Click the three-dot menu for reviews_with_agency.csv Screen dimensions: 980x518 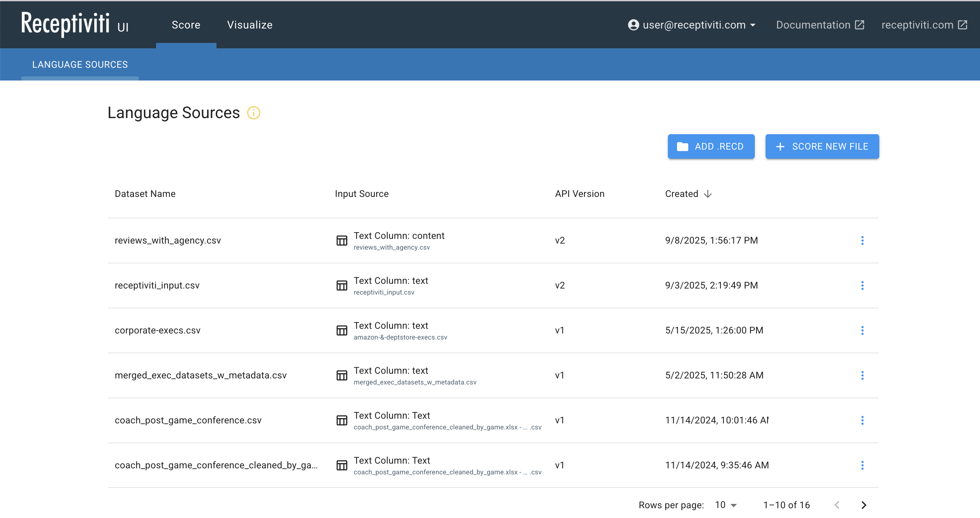(863, 240)
